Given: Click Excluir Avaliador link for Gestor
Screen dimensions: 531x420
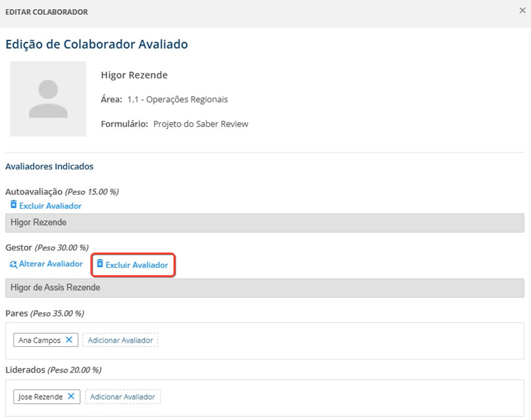Looking at the screenshot, I should (x=137, y=265).
